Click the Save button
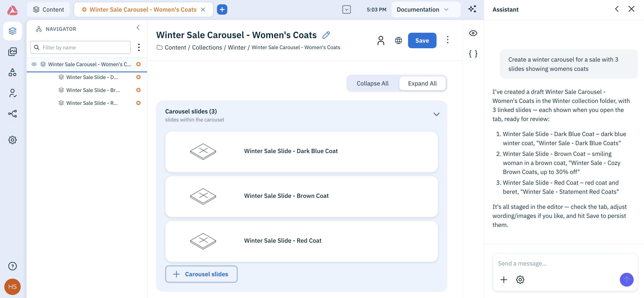The image size is (644, 298). pyautogui.click(x=422, y=40)
